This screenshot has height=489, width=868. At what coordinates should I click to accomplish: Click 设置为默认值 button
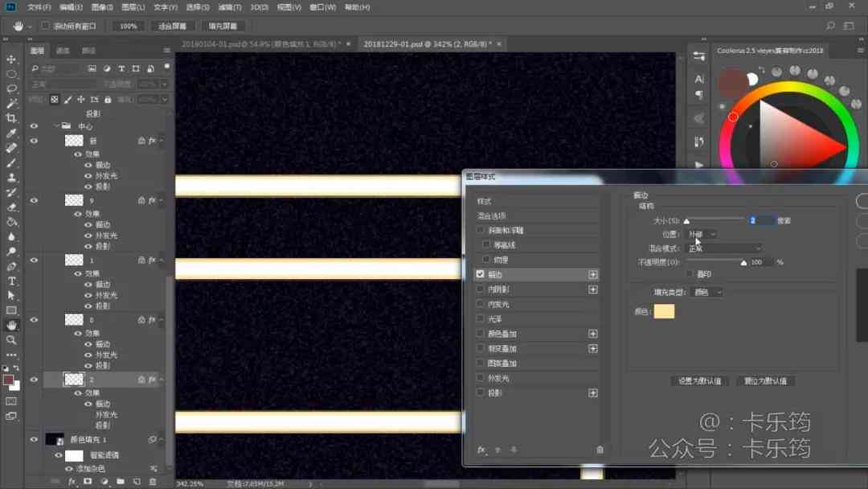(700, 381)
